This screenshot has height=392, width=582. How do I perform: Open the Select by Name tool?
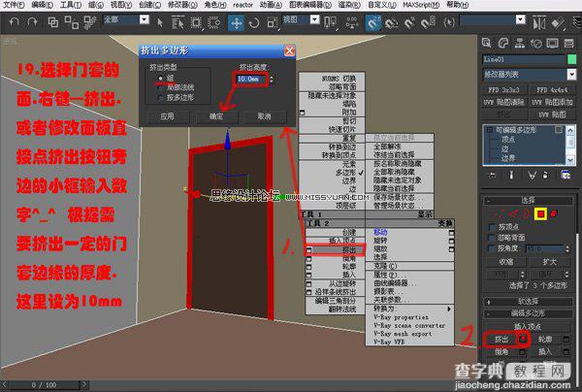pos(178,23)
